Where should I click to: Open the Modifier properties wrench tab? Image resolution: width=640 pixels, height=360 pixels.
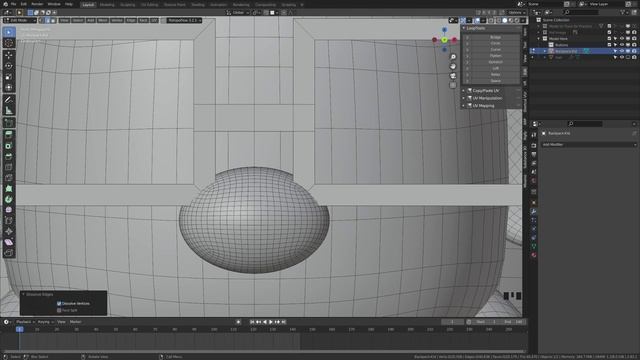533,211
